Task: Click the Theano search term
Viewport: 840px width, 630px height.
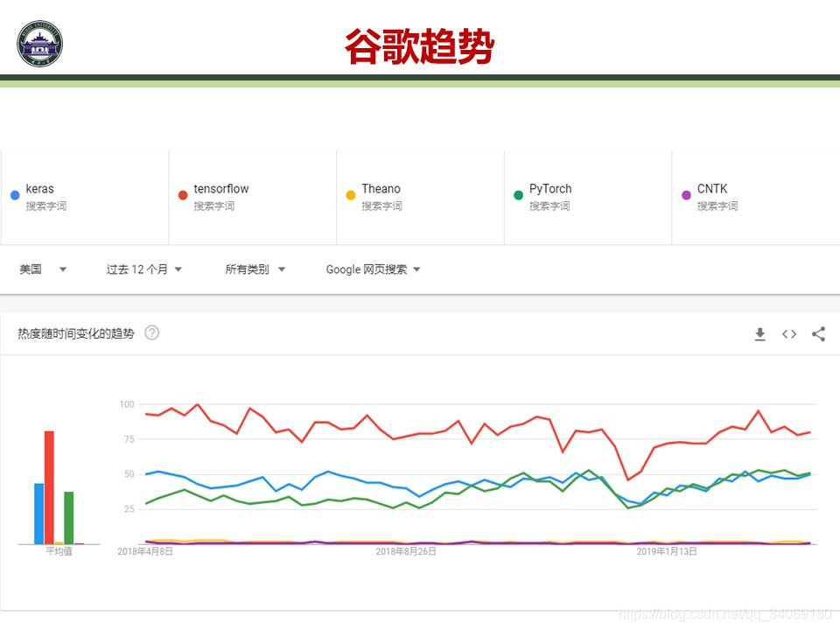Action: click(x=381, y=189)
